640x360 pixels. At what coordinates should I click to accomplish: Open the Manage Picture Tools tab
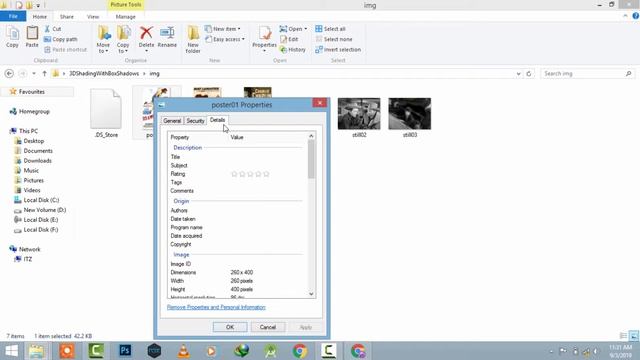click(125, 17)
